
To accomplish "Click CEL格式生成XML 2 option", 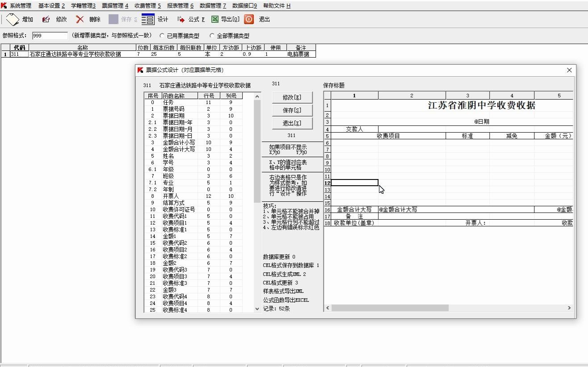I will click(x=285, y=274).
